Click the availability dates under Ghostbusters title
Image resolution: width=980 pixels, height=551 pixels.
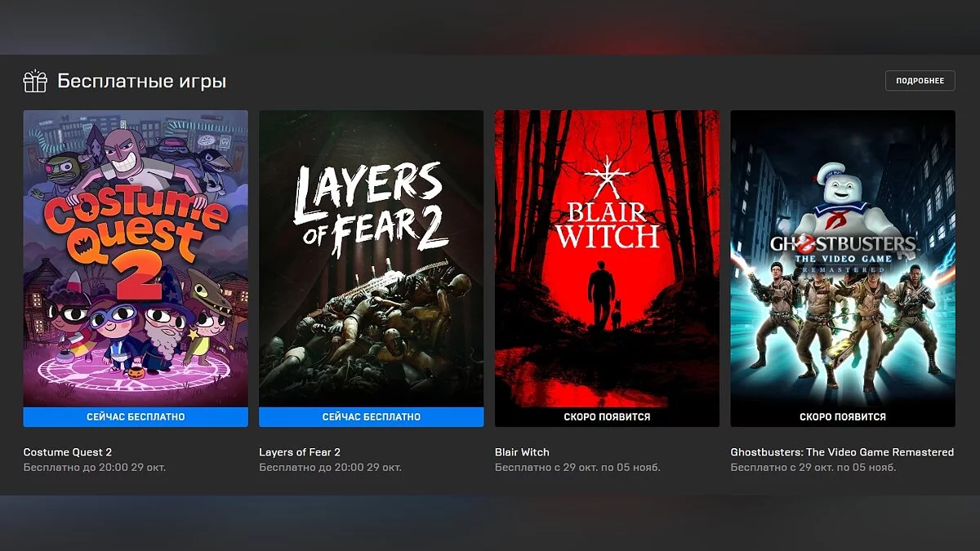pyautogui.click(x=813, y=468)
